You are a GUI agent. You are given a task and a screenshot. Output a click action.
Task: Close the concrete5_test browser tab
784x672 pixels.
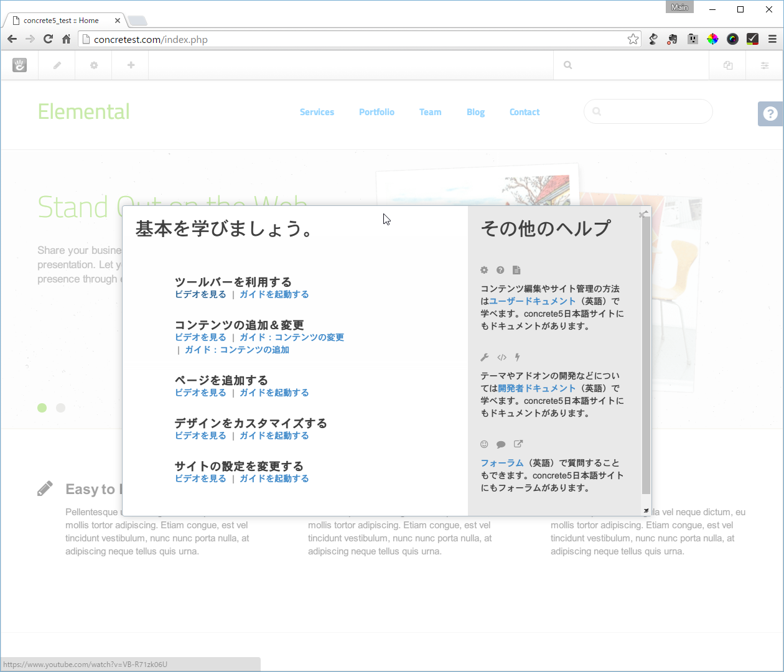coord(117,21)
